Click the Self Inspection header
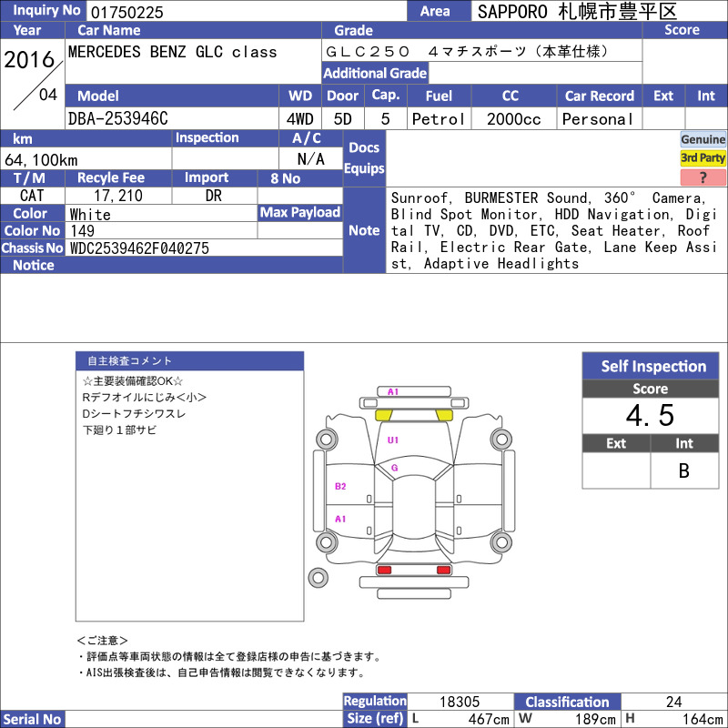 pyautogui.click(x=651, y=366)
